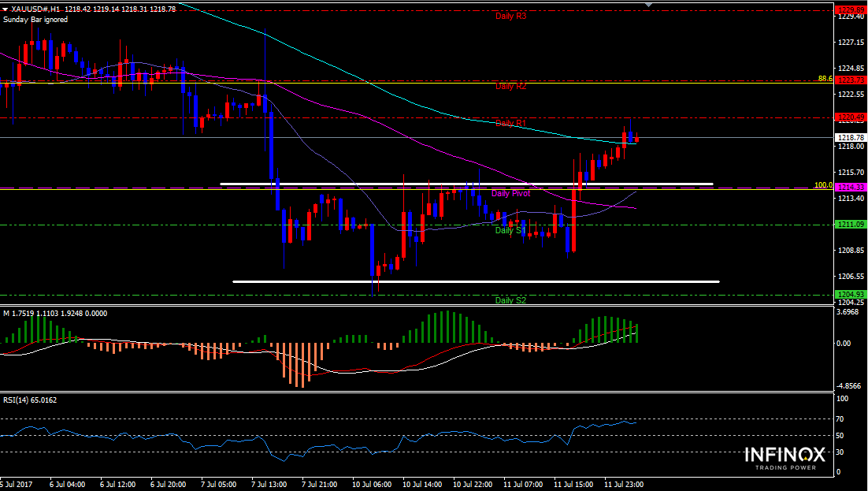Viewport: 868px width, 491px height.
Task: Select the Daily R3 pivot label
Action: (510, 16)
